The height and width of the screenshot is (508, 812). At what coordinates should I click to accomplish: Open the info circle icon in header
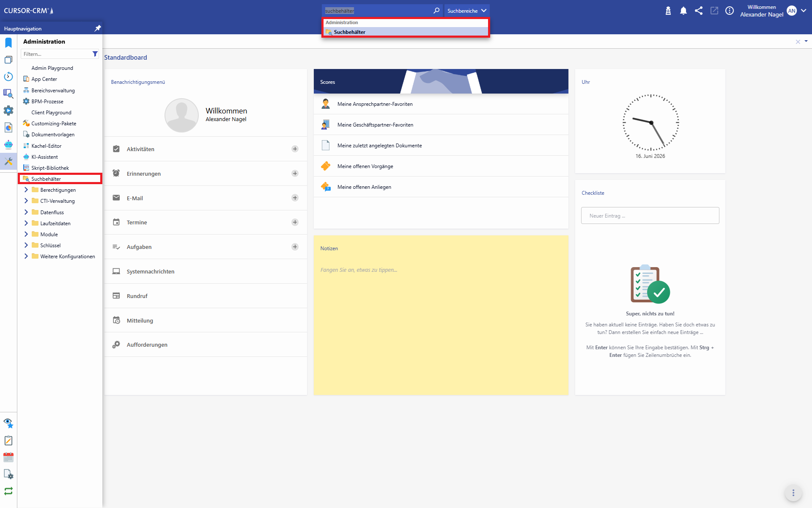(730, 11)
